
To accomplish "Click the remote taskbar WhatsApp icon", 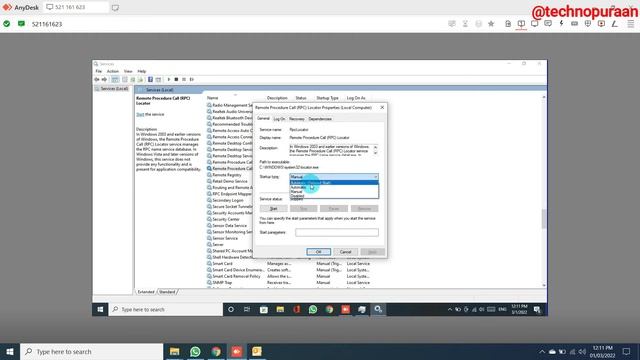I will coord(313,309).
